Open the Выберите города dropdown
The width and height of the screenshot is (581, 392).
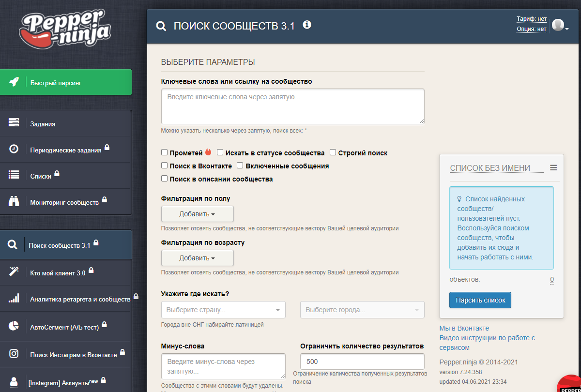click(362, 310)
